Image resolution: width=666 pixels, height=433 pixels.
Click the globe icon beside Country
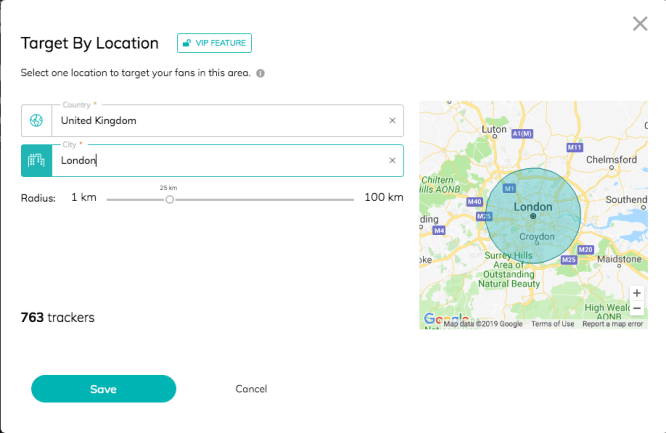pyautogui.click(x=37, y=121)
